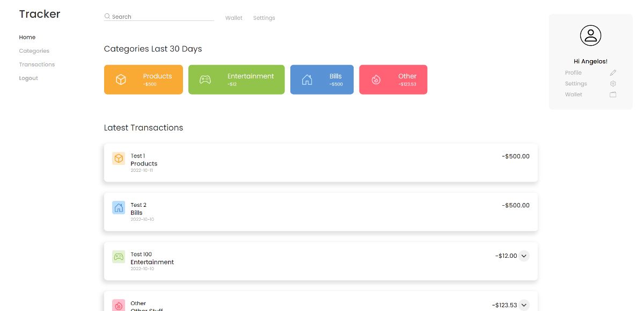Viewport: 644px width, 311px height.
Task: Open Settings in the top navigation
Action: 264,18
